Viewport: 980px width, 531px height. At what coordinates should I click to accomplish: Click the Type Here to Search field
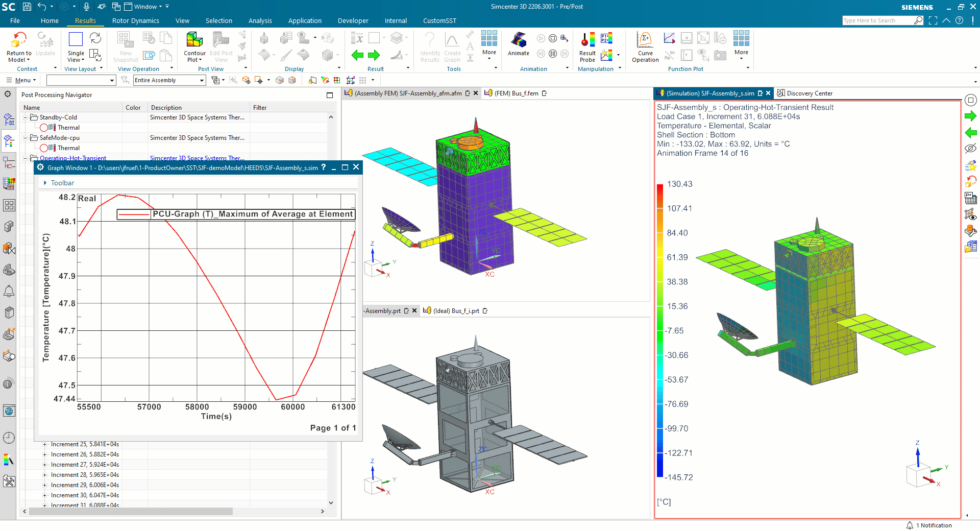click(877, 20)
